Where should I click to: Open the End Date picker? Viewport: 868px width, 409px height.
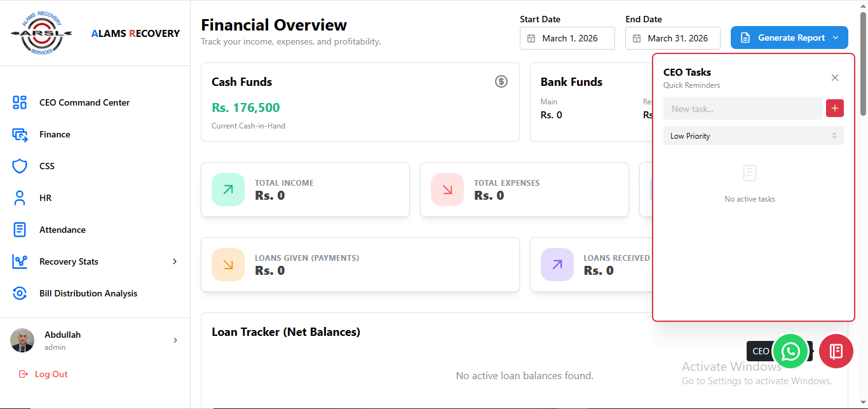tap(672, 38)
